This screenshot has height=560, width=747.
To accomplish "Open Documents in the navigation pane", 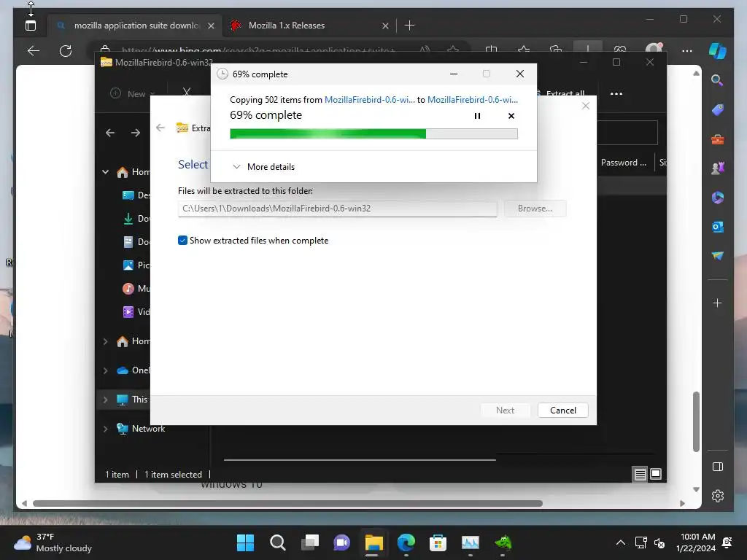I will (x=136, y=242).
